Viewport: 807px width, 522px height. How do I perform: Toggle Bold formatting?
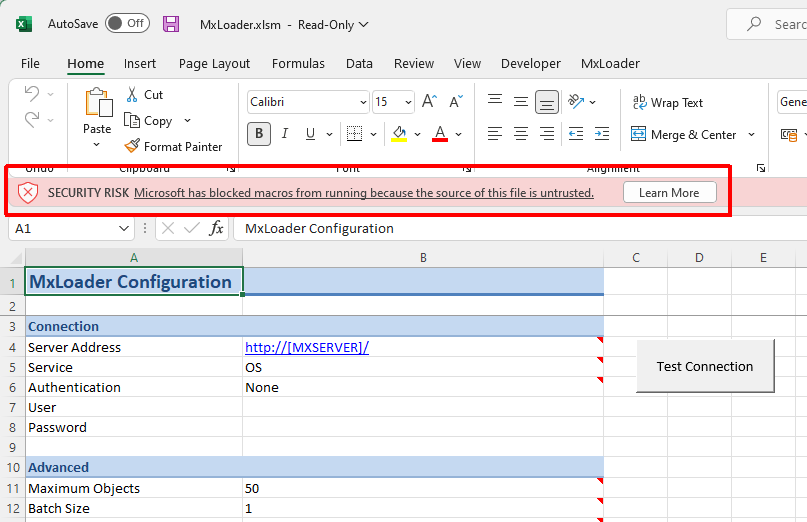(259, 134)
